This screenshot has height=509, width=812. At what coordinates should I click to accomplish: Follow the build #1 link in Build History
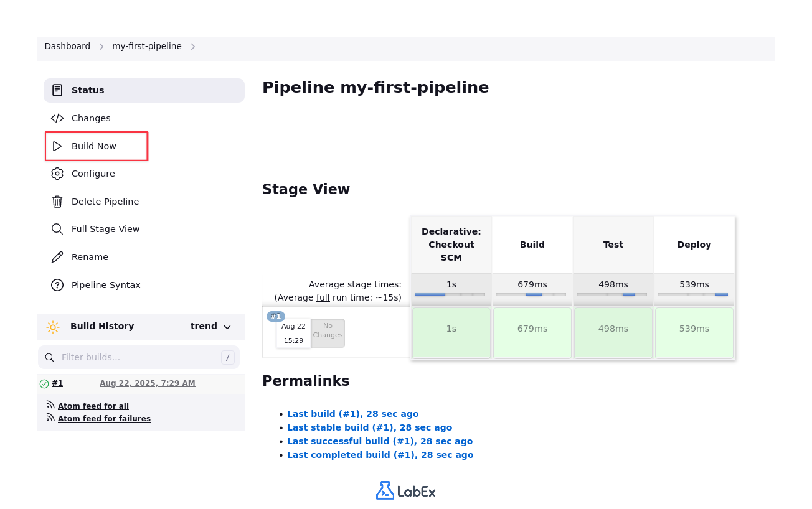tap(58, 383)
